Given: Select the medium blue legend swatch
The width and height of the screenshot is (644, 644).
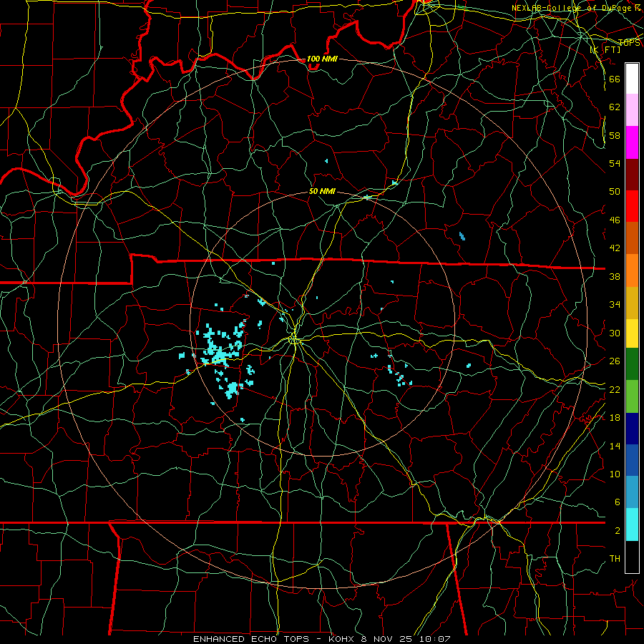Looking at the screenshot, I should [632, 460].
